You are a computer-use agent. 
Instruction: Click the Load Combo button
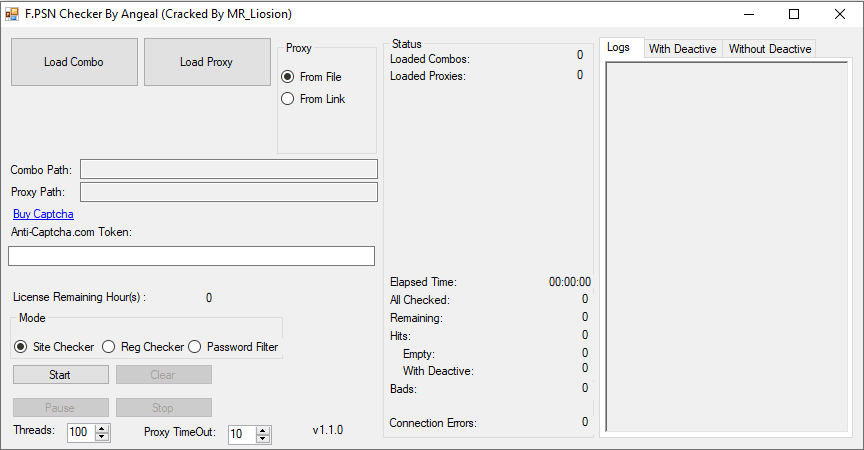click(74, 62)
